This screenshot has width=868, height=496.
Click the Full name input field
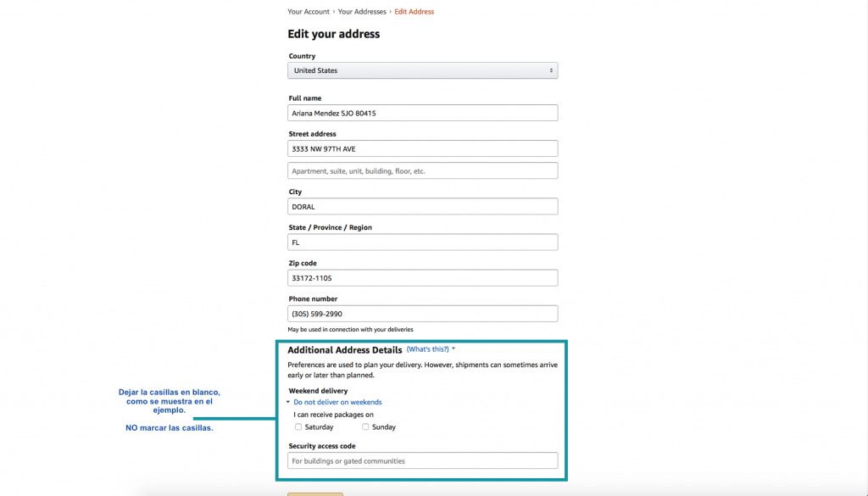pos(422,113)
